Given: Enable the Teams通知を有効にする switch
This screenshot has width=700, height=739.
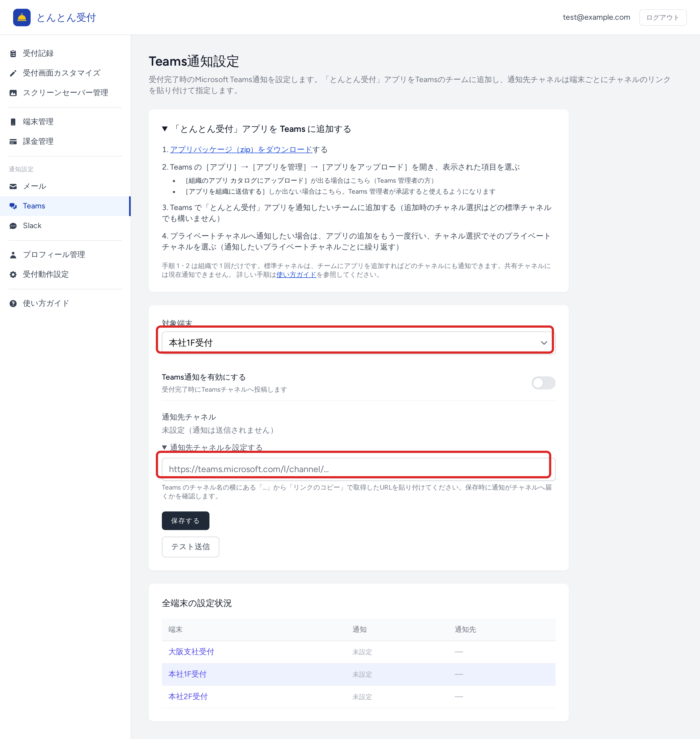Looking at the screenshot, I should (543, 383).
